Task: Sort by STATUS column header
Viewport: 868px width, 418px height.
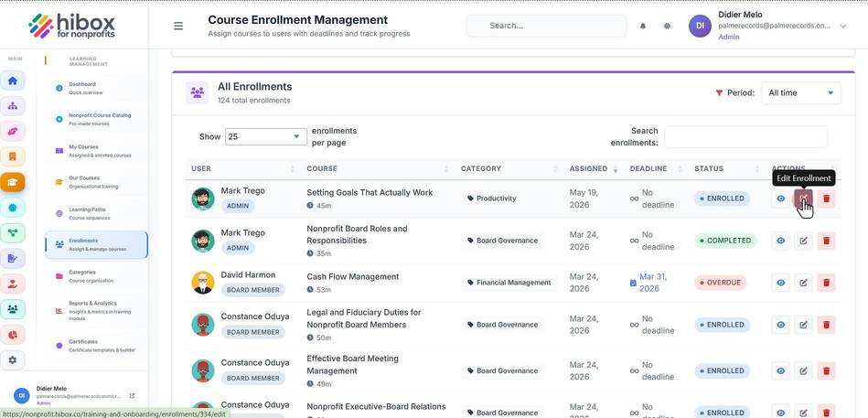Action: point(727,169)
